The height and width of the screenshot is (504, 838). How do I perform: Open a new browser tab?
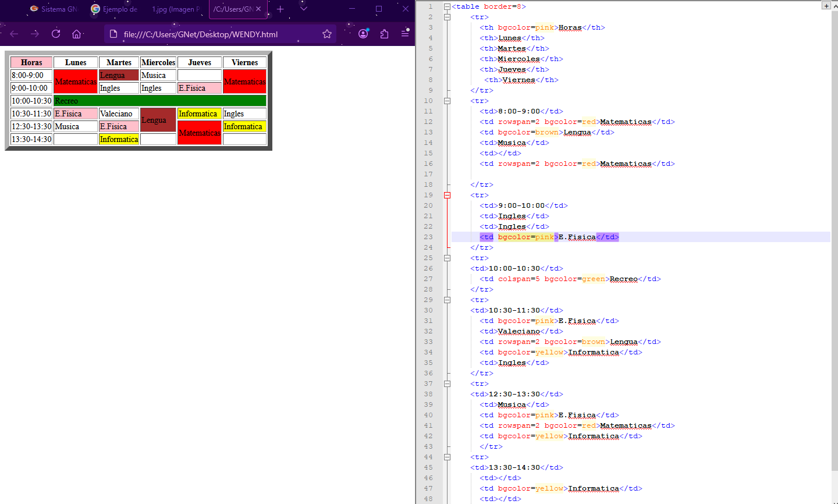point(280,9)
